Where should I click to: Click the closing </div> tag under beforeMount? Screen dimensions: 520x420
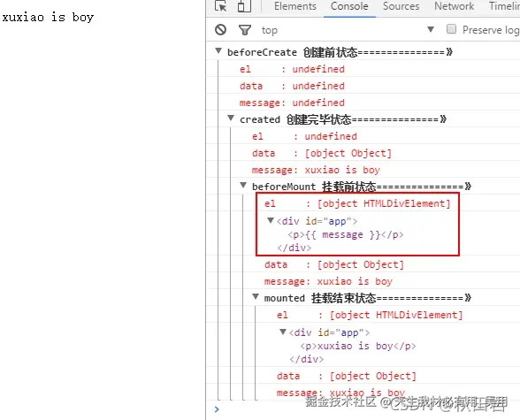click(294, 248)
